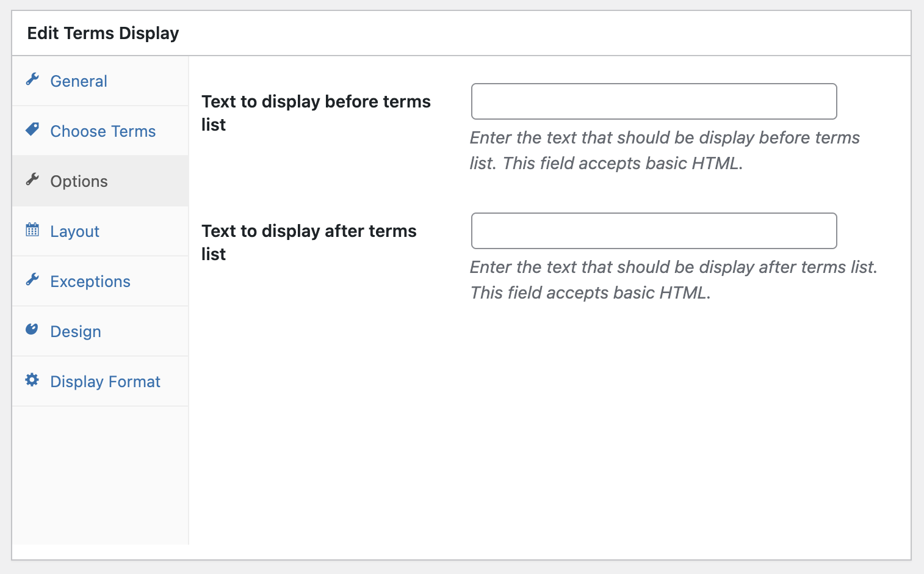Go to the Layout settings
Image resolution: width=924 pixels, height=574 pixels.
pos(74,231)
